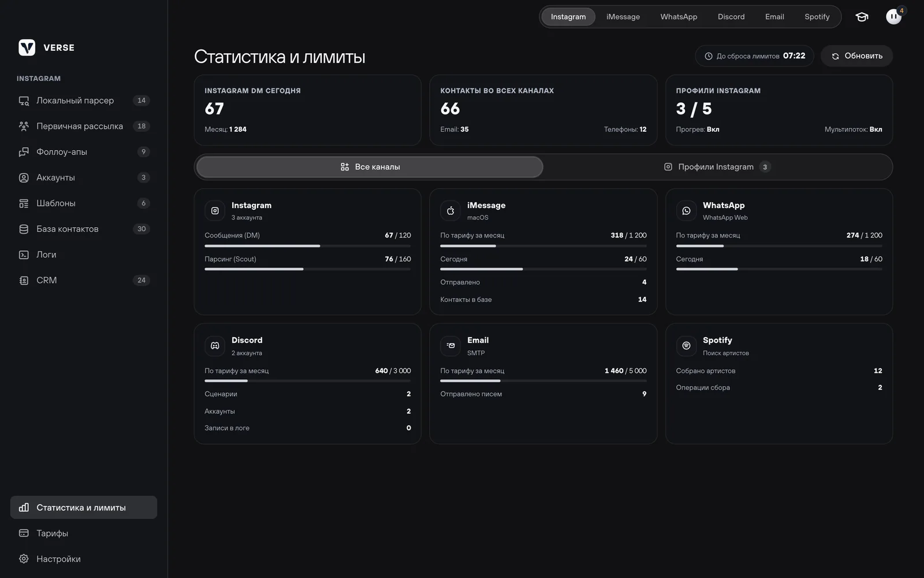Open Статистика и лимиты in sidebar
Image resolution: width=924 pixels, height=578 pixels.
pos(84,507)
